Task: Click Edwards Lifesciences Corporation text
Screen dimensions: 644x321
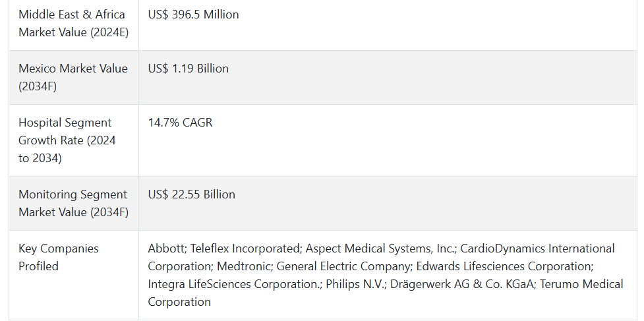Action: pos(504,266)
